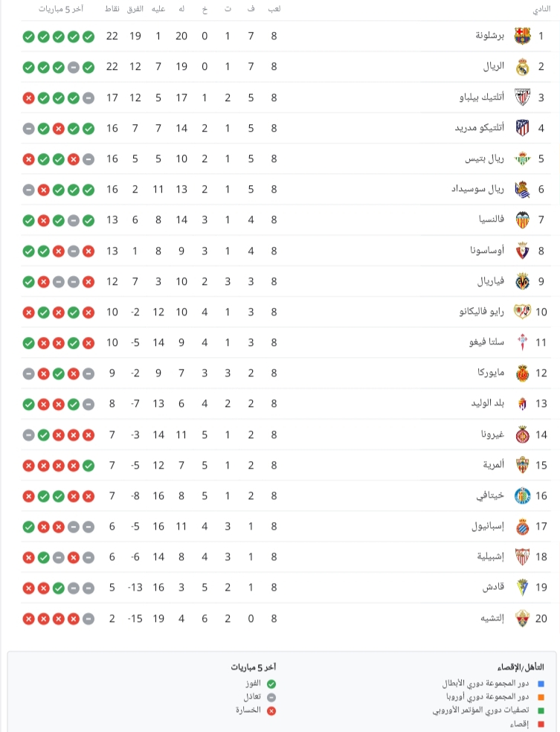Image resolution: width=560 pixels, height=732 pixels.
Task: Click the Real Betis crest icon
Action: [x=522, y=158]
